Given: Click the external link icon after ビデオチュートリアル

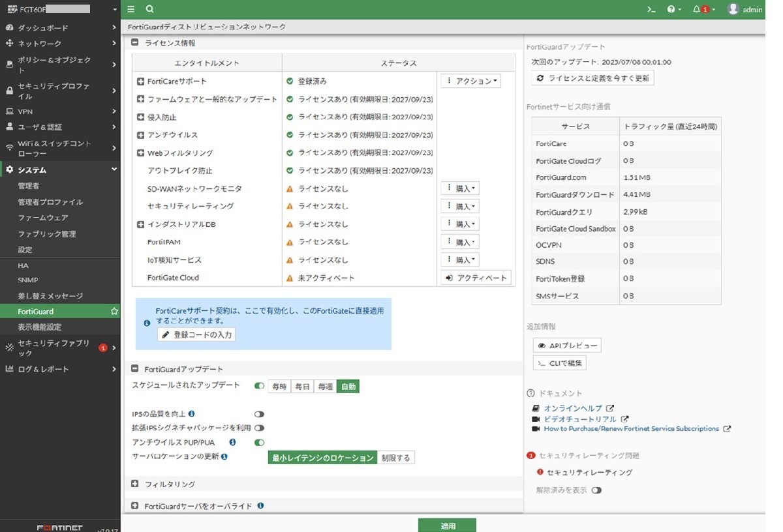Looking at the screenshot, I should pos(624,419).
